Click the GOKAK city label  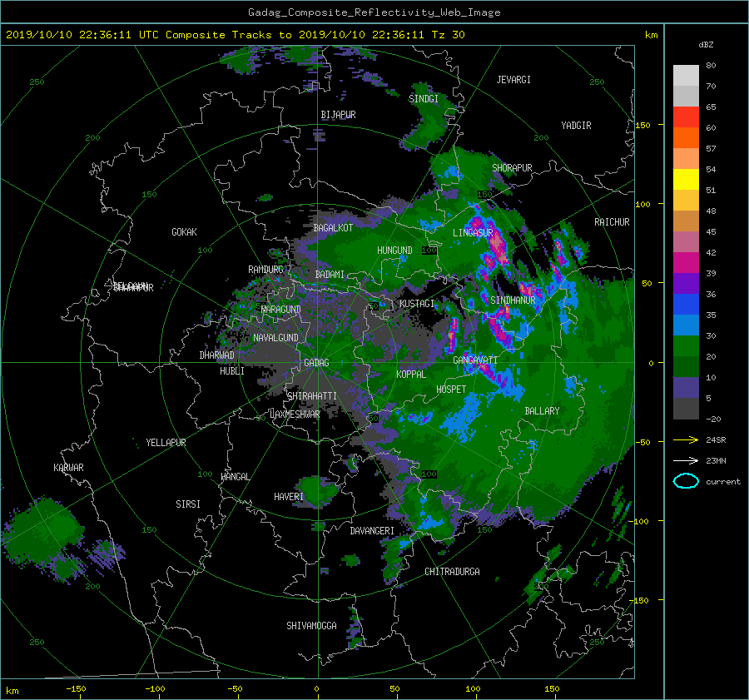(x=184, y=232)
